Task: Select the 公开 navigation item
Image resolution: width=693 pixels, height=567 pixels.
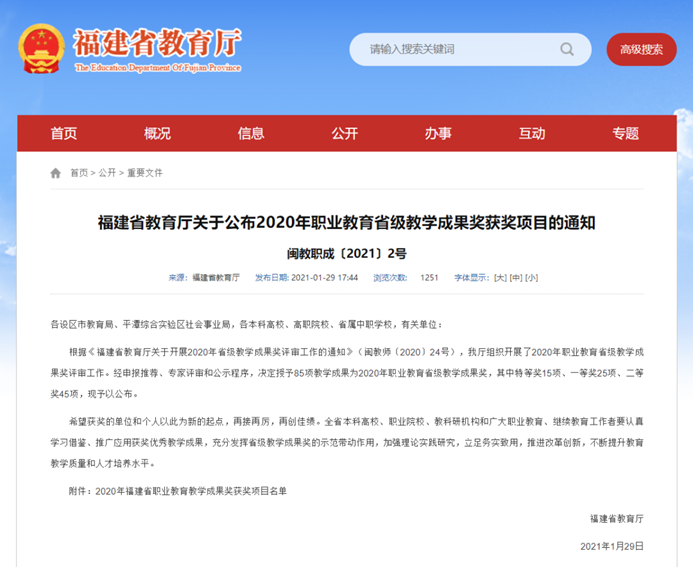Action: click(x=345, y=133)
